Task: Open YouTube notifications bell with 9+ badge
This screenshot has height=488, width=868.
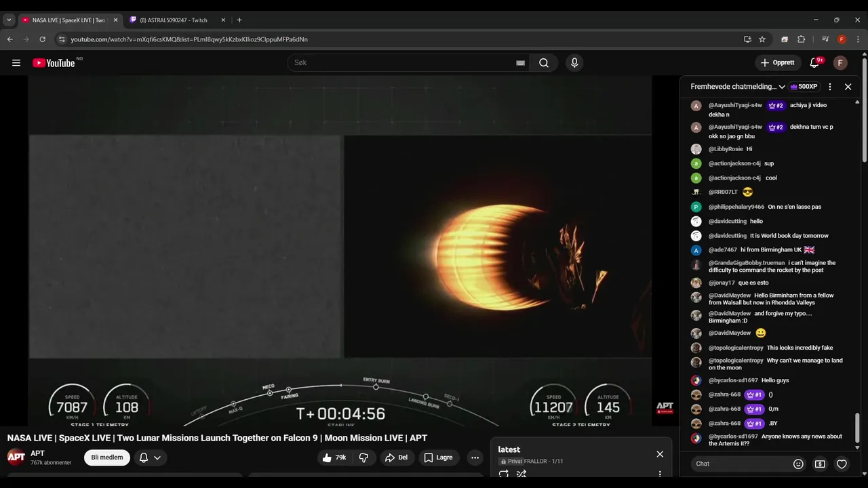Action: [815, 63]
